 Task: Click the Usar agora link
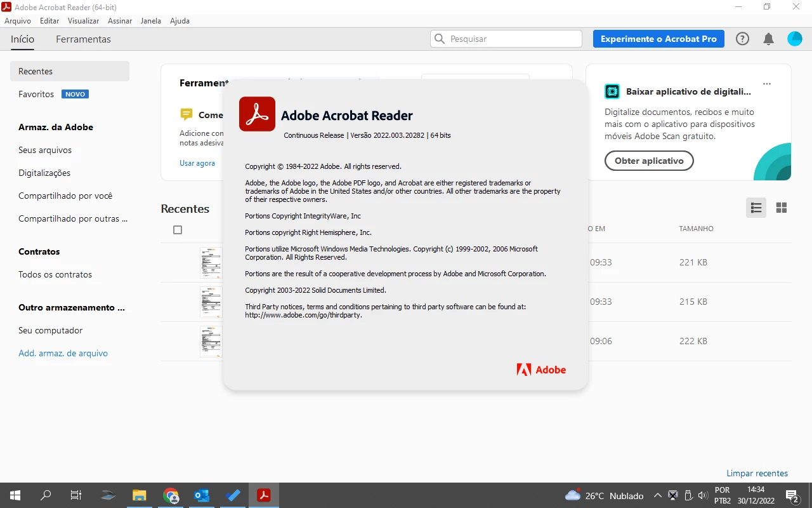(x=197, y=163)
